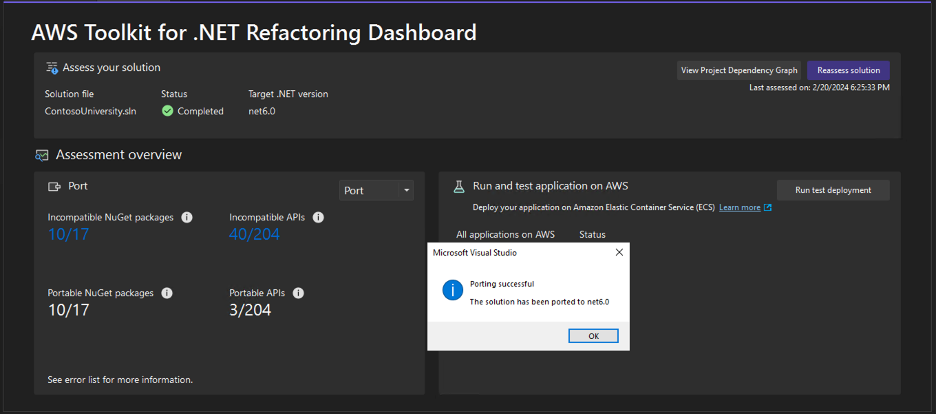Click the green Completed status check icon

(167, 111)
